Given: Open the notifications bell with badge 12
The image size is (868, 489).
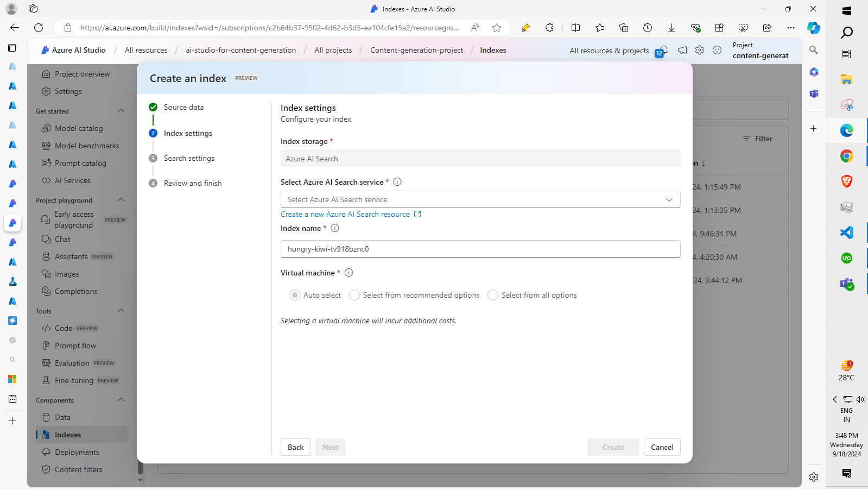Looking at the screenshot, I should point(662,51).
